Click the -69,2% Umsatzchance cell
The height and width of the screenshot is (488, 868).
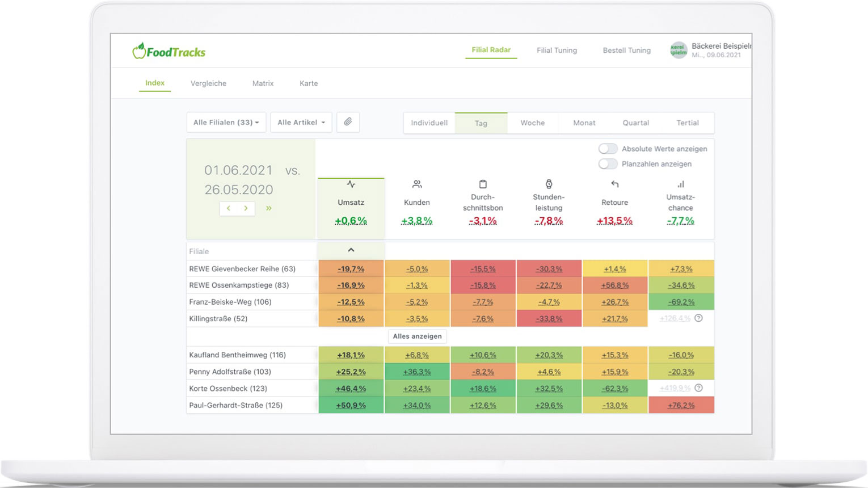click(x=681, y=302)
